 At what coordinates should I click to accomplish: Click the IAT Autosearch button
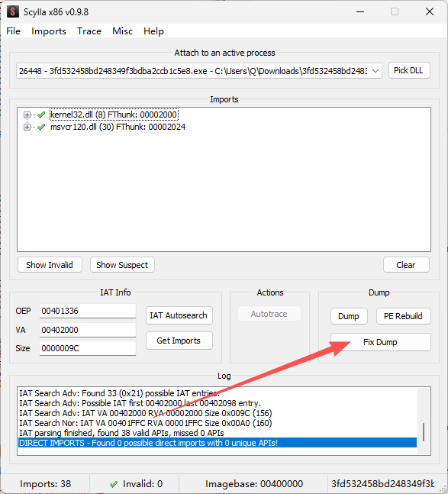pos(179,315)
